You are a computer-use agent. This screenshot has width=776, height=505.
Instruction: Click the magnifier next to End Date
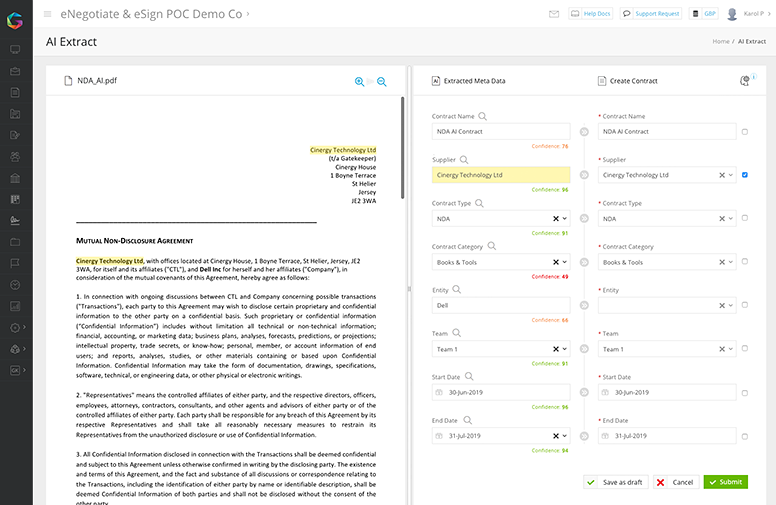(468, 420)
